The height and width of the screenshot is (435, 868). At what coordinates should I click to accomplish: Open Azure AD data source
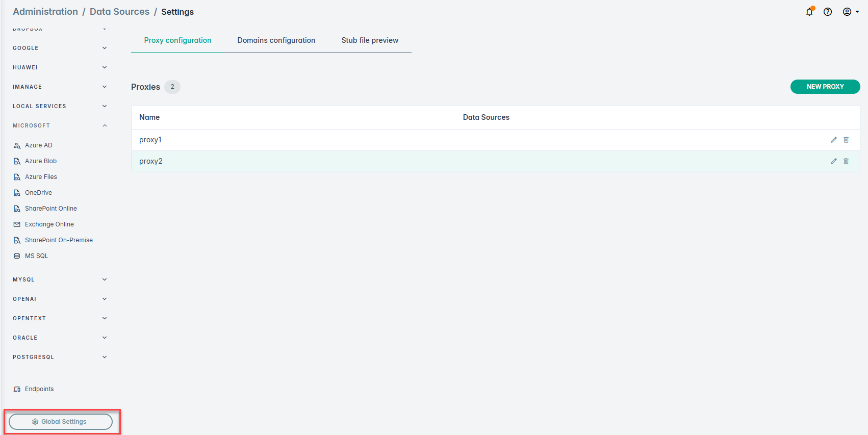(38, 145)
